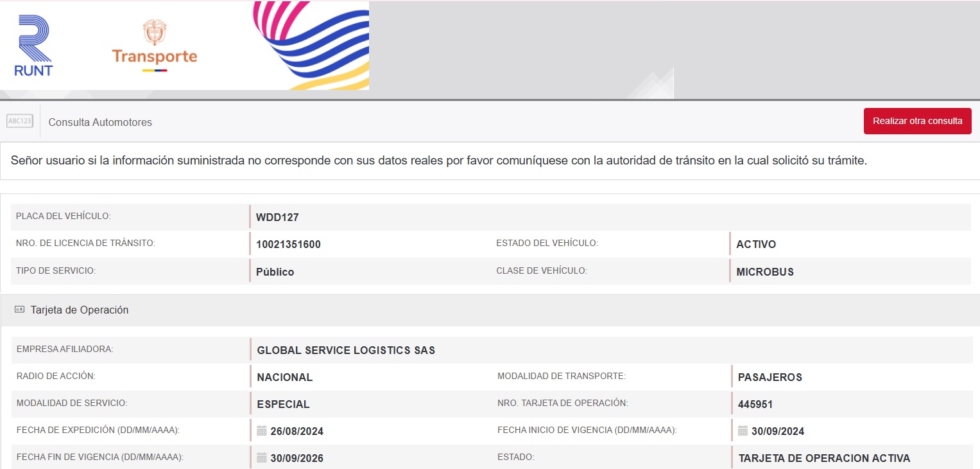Screen dimensions: 980x469
Task: Click calendar icon beside 30/09/2024 start date
Action: (743, 430)
